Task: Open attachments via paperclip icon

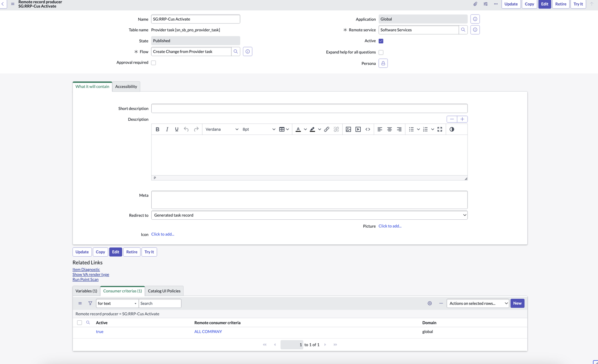Action: pyautogui.click(x=475, y=4)
